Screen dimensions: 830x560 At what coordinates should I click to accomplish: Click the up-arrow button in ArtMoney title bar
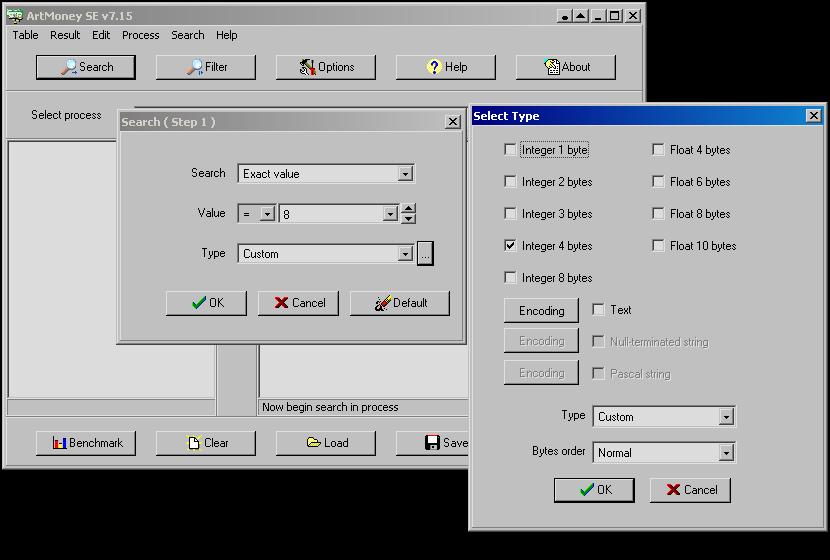[x=581, y=16]
